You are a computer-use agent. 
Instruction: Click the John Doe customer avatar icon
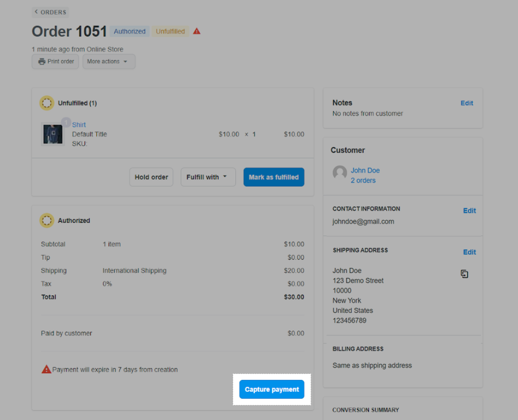339,173
